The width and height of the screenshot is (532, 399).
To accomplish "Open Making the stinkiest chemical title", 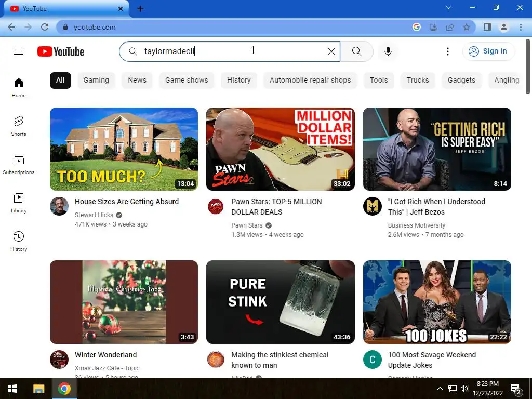I will click(x=280, y=360).
